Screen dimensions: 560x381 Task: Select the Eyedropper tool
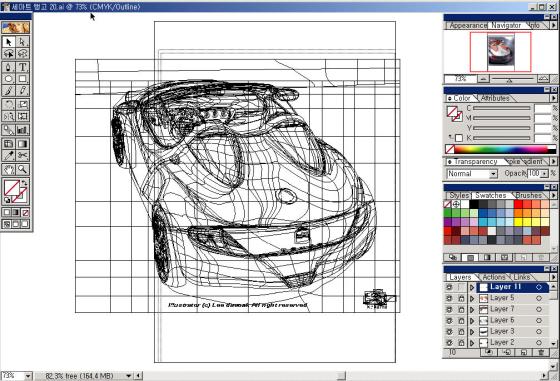point(9,155)
